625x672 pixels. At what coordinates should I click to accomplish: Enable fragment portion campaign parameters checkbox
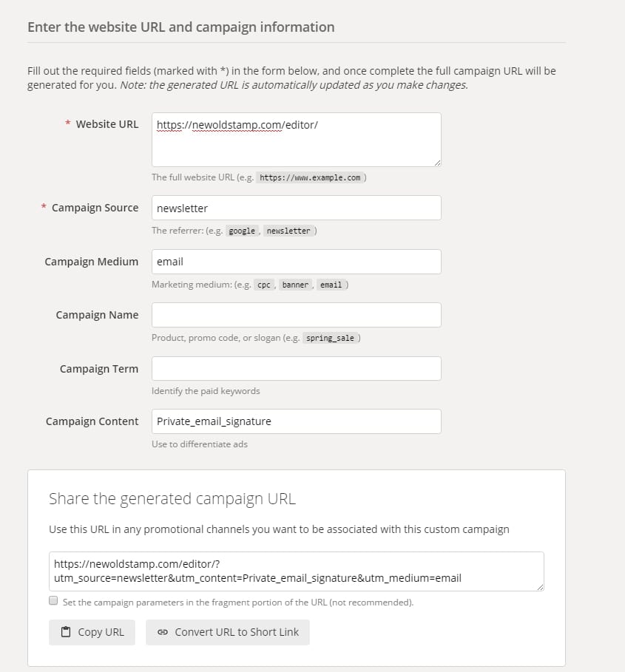click(x=53, y=600)
